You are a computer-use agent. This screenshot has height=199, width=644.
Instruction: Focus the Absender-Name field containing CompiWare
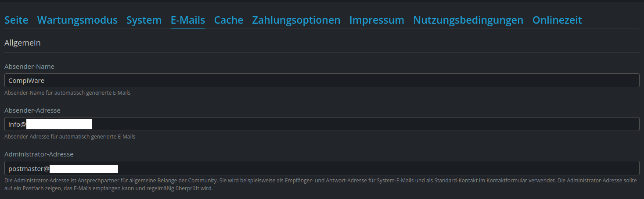pyautogui.click(x=321, y=80)
